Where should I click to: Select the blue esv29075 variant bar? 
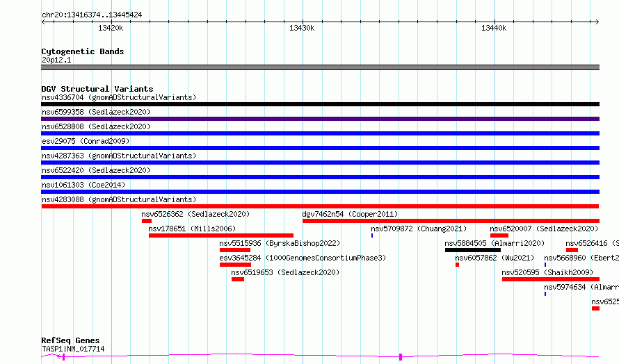click(x=320, y=148)
